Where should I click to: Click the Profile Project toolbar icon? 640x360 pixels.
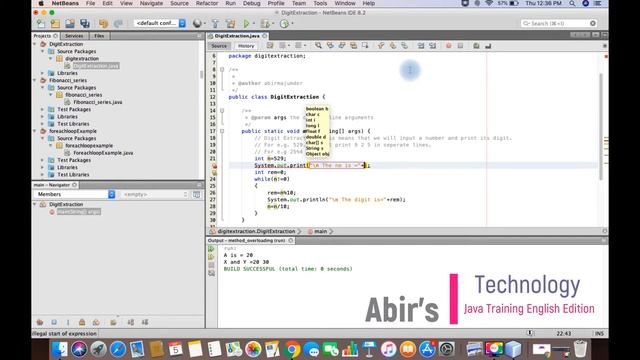click(284, 24)
